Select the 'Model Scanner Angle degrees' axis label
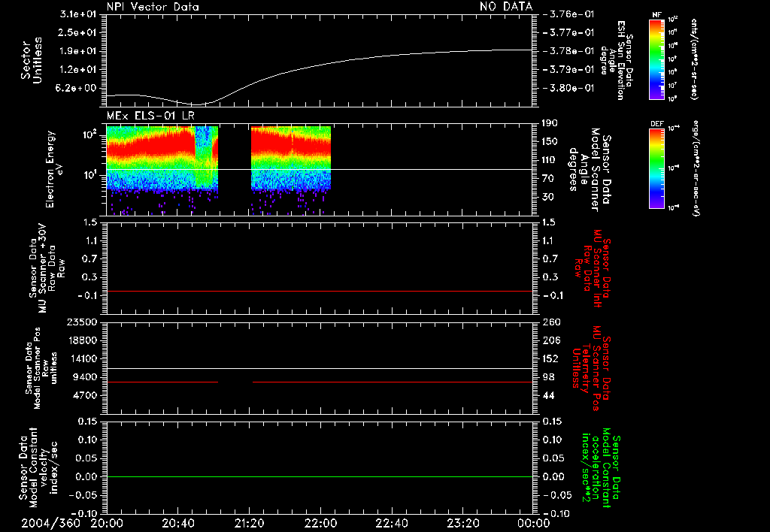This screenshot has height=532, width=770. (x=590, y=170)
